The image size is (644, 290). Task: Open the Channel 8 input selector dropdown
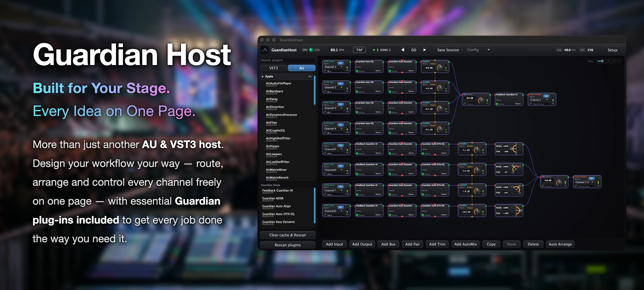(x=334, y=211)
